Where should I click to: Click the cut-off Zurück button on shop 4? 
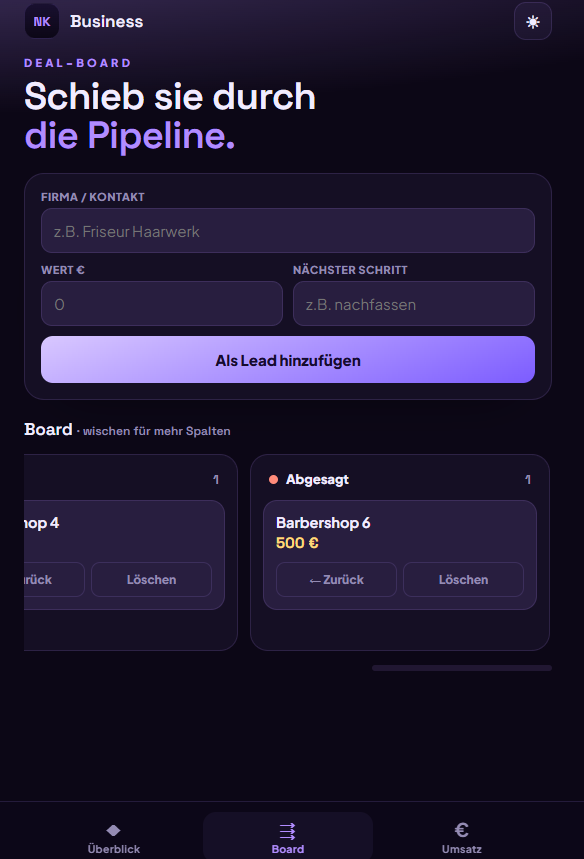point(54,580)
